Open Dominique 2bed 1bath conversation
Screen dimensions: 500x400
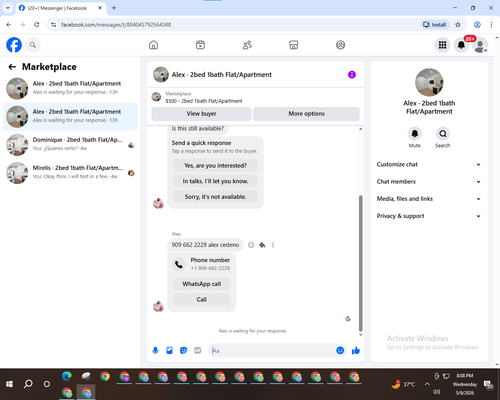click(x=70, y=145)
